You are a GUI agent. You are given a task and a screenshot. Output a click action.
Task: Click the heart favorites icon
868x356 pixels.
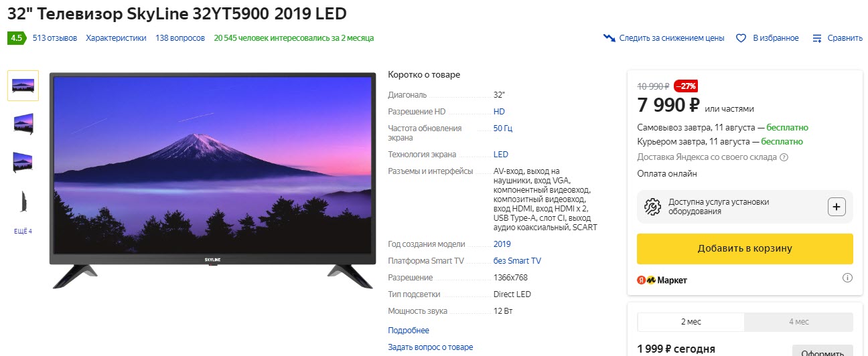point(741,38)
